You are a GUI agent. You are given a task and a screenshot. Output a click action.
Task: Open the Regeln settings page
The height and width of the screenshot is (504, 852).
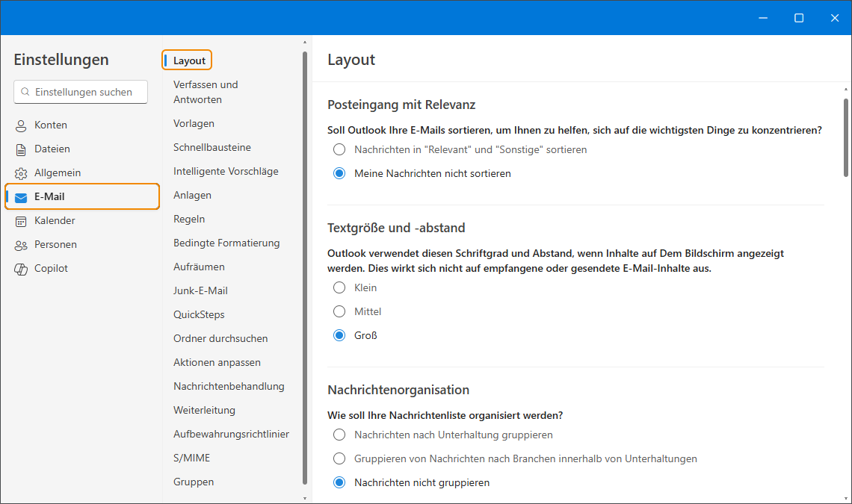tap(189, 219)
